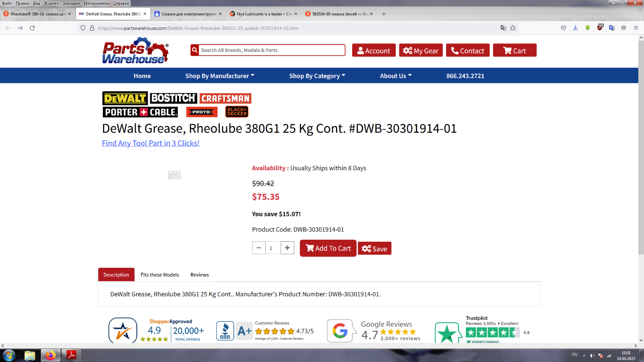Open the Вид menu
Viewport: 644px width, 362px height.
tap(37, 3)
